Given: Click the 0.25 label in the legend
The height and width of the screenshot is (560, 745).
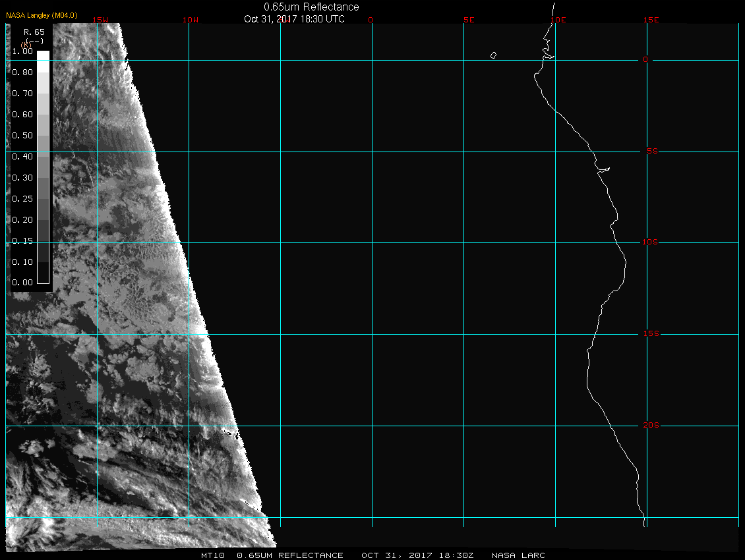Looking at the screenshot, I should click(x=21, y=198).
